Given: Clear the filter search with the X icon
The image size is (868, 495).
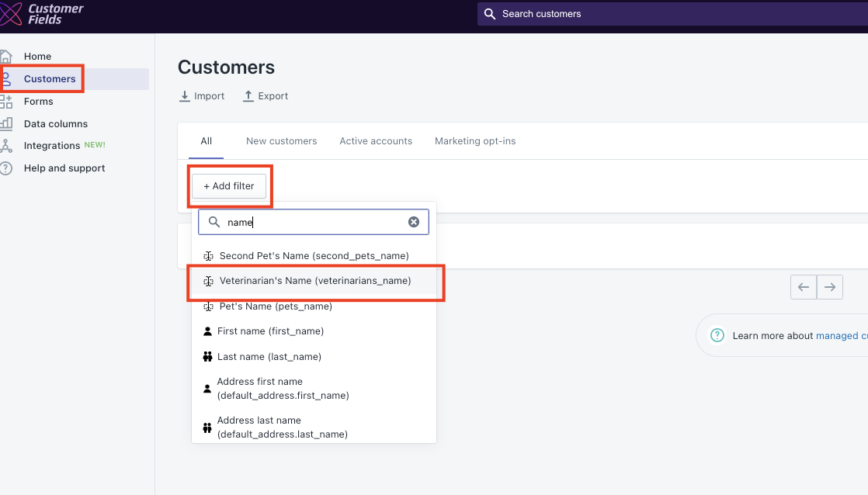Looking at the screenshot, I should [414, 222].
